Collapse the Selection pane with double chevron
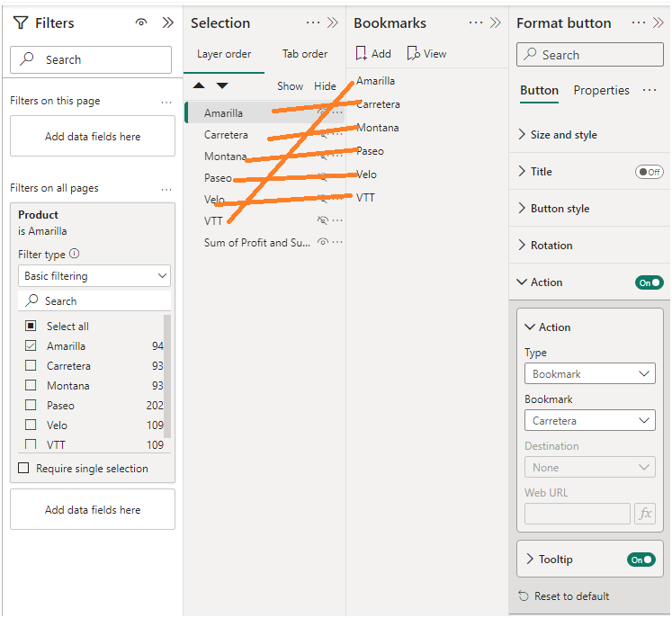 [333, 22]
